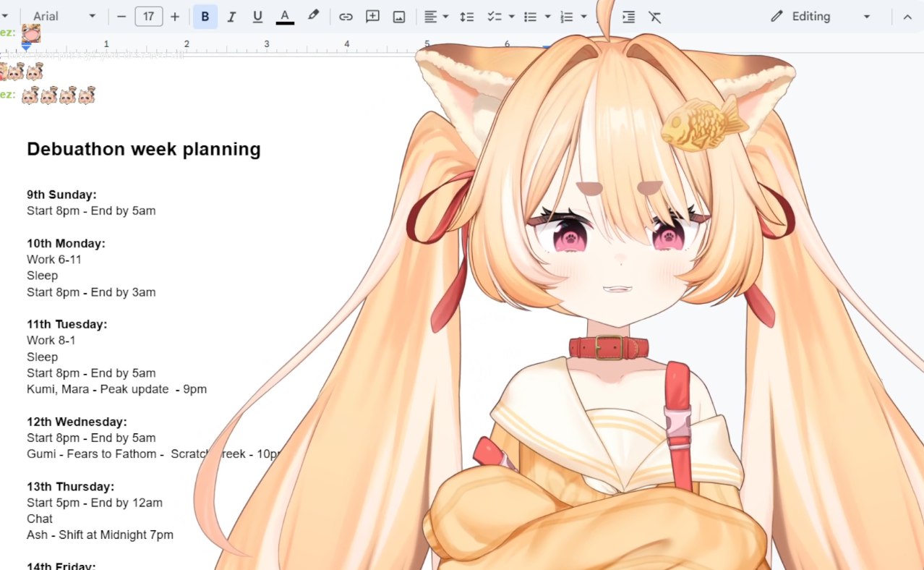Click 'Sleep' under 11th Tuesday

coord(42,357)
